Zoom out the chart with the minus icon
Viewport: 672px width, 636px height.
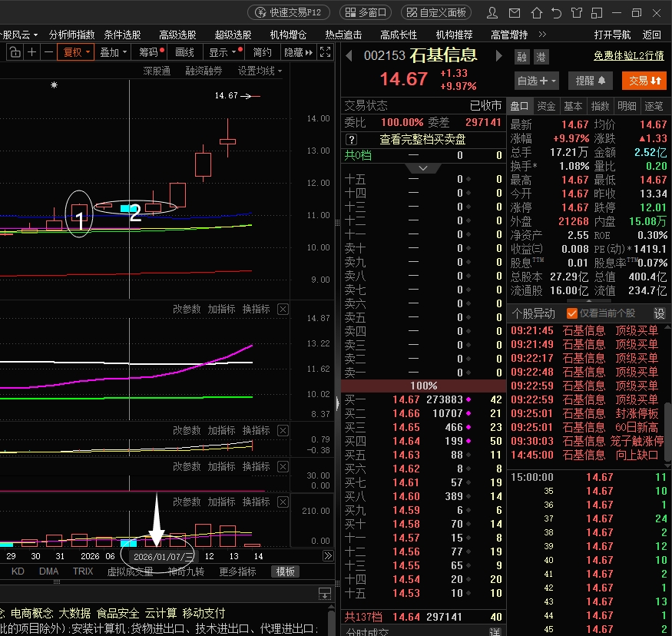[x=48, y=52]
